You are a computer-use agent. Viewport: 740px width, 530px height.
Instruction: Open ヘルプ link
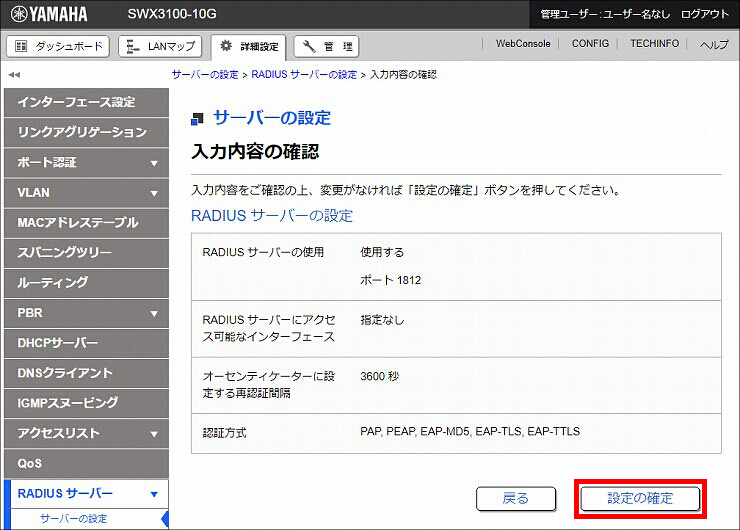(x=714, y=44)
